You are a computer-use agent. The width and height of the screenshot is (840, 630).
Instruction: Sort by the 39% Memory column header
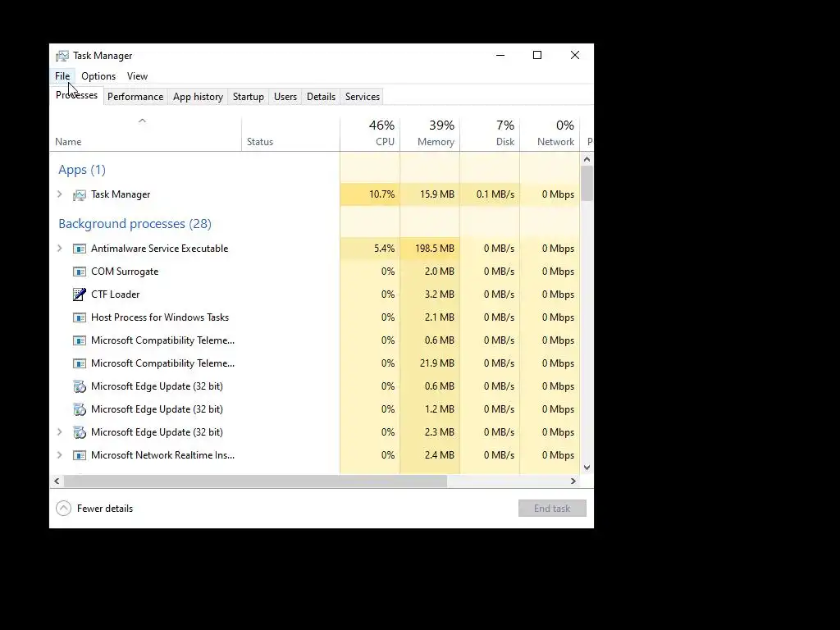(x=430, y=134)
